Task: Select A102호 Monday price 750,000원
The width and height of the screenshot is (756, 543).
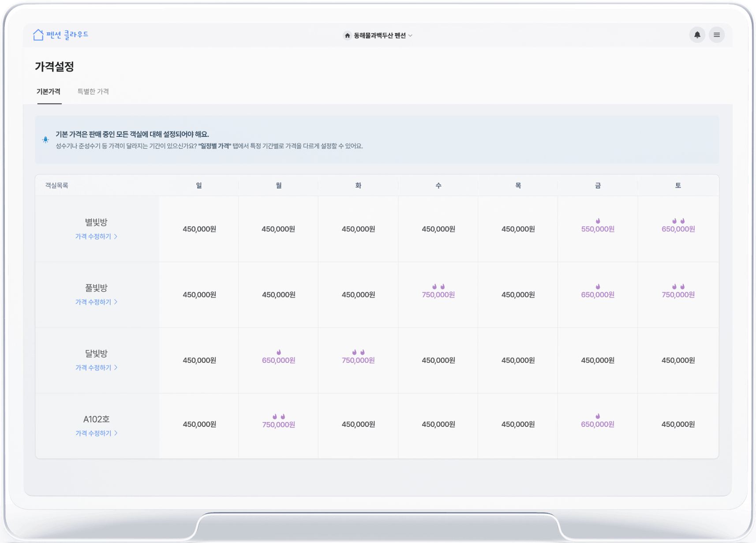Action: [x=278, y=425]
